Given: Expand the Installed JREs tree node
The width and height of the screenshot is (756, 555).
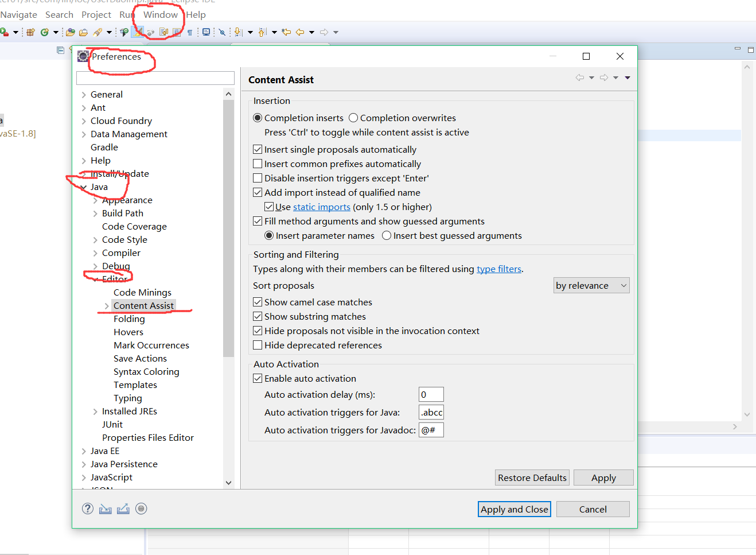Looking at the screenshot, I should click(x=95, y=411).
